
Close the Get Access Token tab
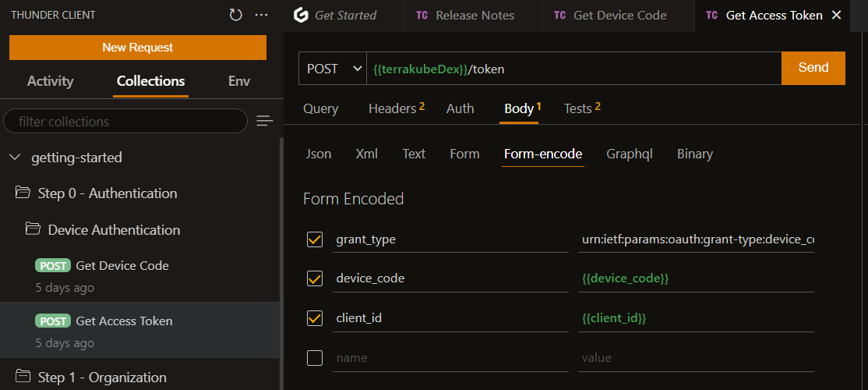(x=837, y=15)
